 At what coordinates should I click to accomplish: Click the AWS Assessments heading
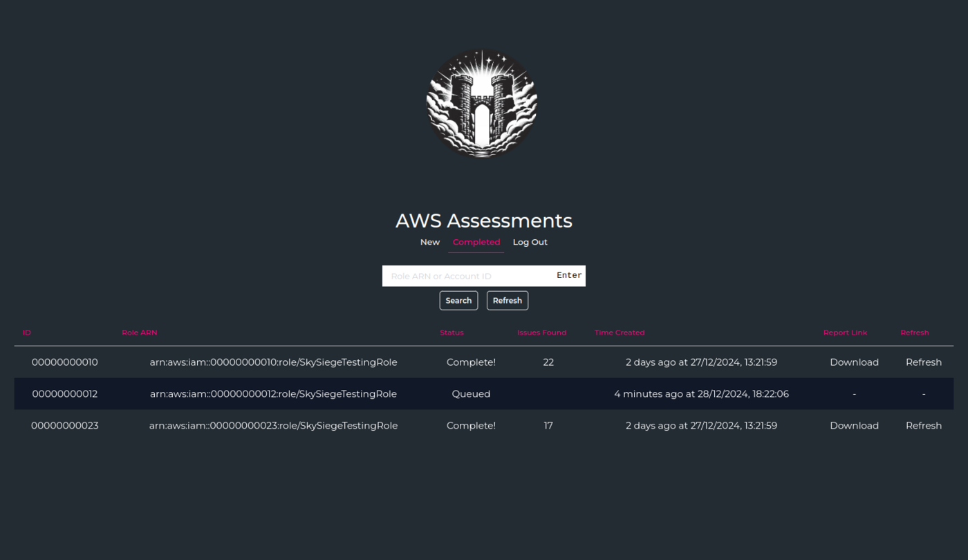(x=484, y=221)
